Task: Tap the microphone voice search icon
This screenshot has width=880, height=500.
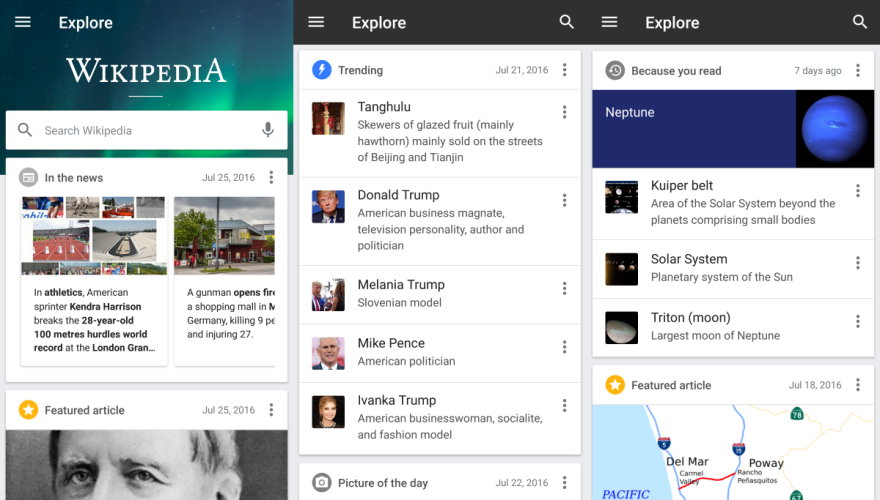Action: point(268,130)
